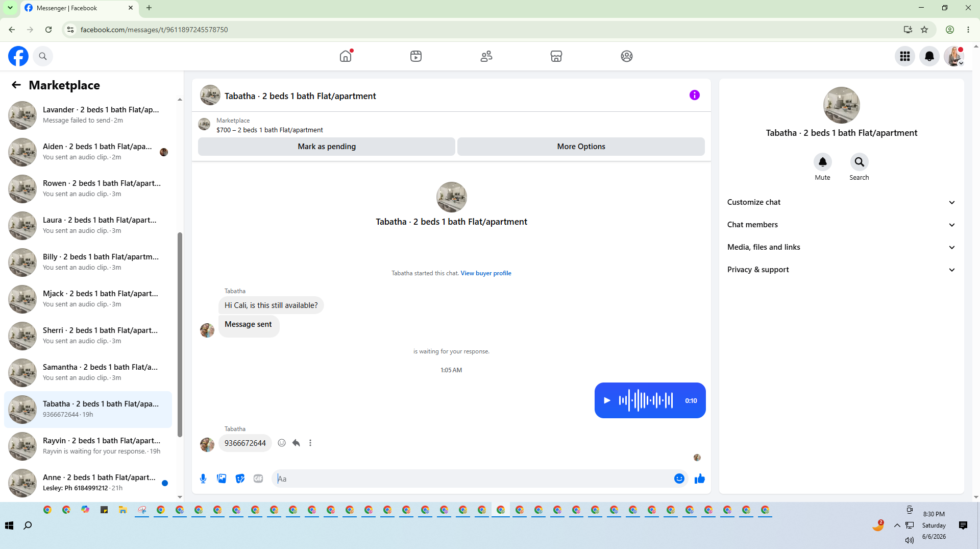Expand Privacy & support section
The image size is (980, 549).
(841, 270)
